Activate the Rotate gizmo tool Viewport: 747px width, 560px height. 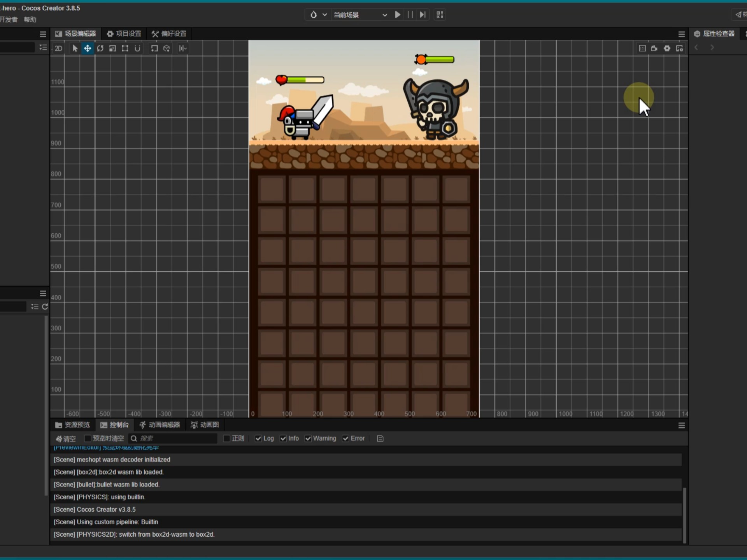100,48
